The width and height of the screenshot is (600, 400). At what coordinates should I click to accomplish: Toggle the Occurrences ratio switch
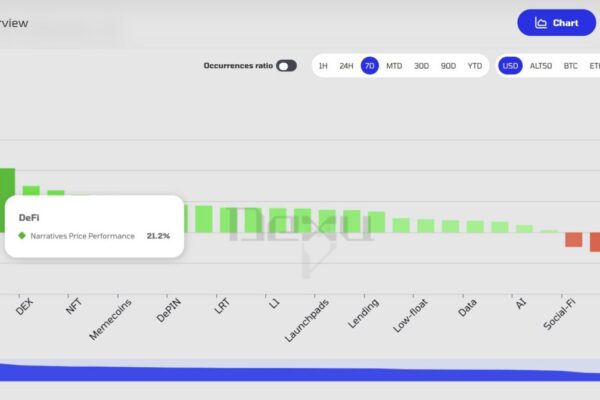(x=287, y=66)
